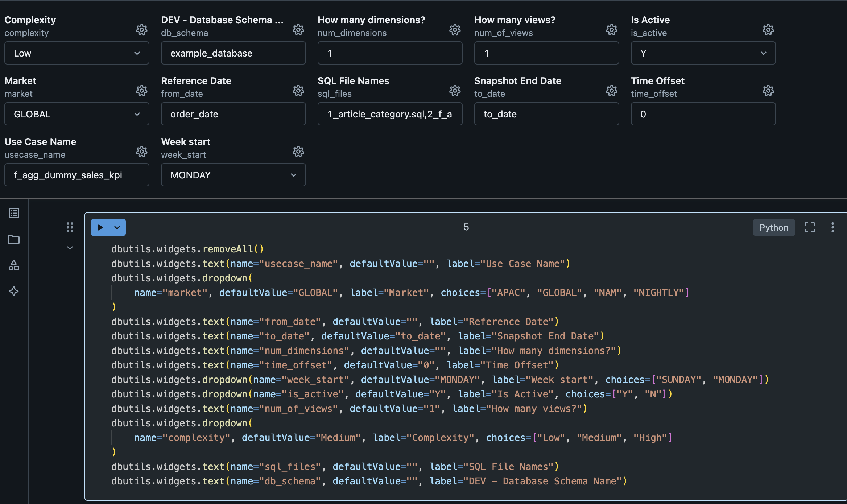
Task: Open the table of contents sidebar icon
Action: 14,213
